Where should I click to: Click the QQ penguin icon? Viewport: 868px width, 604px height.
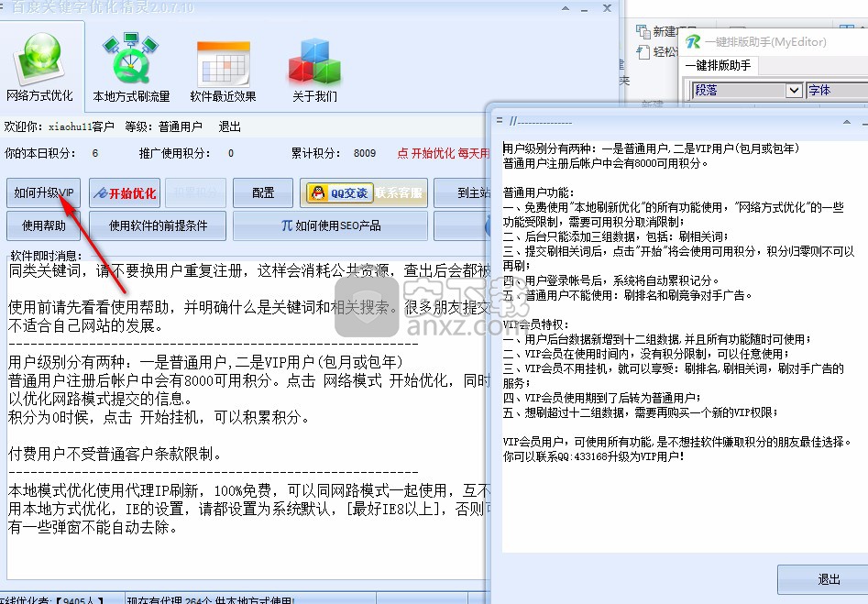click(x=318, y=192)
